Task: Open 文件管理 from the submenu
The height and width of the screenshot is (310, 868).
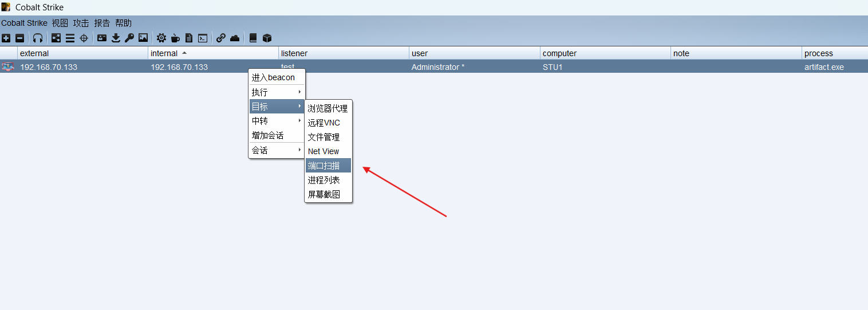Action: 328,137
